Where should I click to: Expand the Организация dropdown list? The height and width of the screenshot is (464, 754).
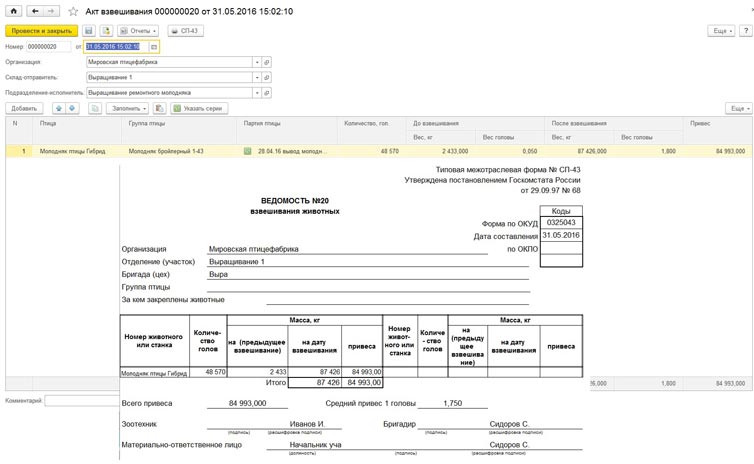[x=257, y=62]
